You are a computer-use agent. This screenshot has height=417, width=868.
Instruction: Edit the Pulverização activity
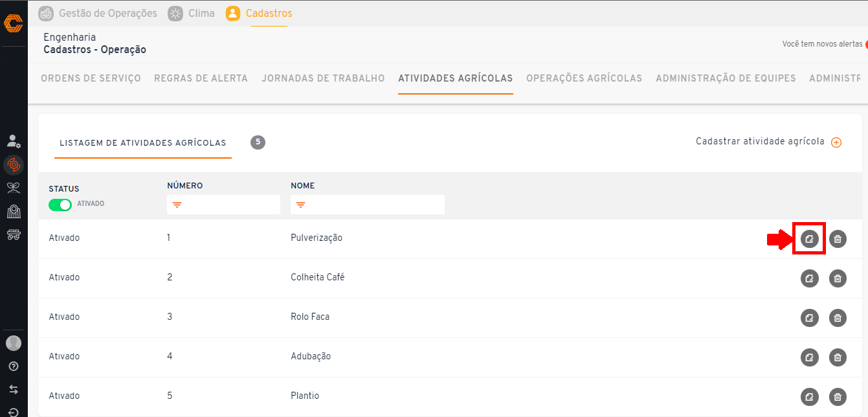point(809,239)
